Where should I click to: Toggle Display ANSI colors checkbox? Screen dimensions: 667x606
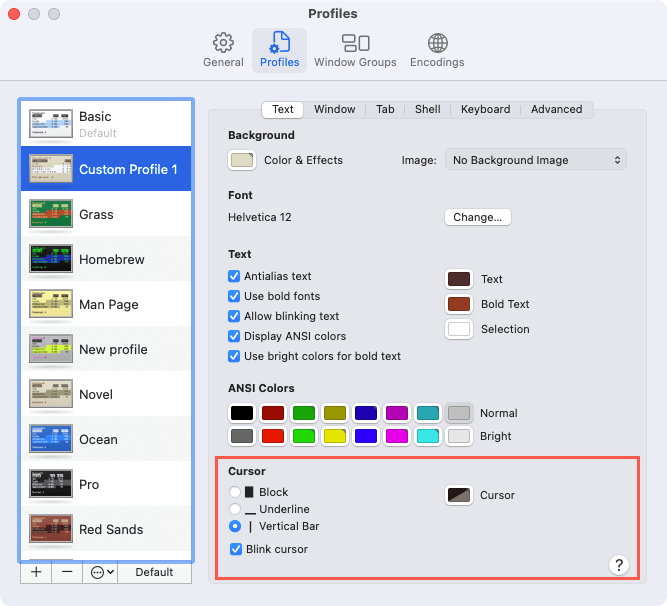pos(234,336)
